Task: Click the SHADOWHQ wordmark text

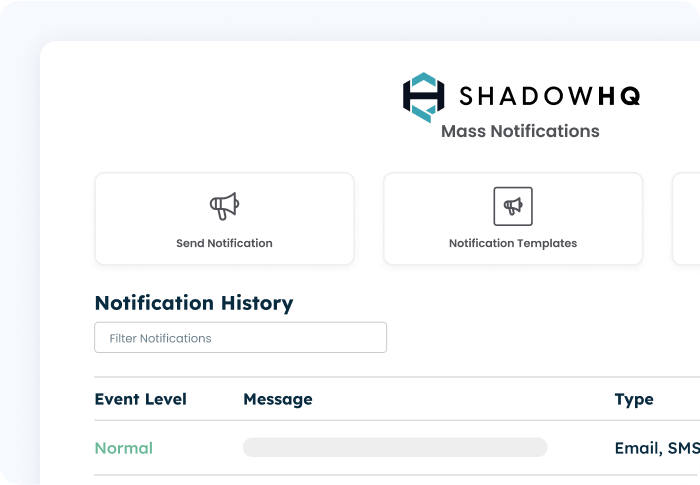Action: click(549, 96)
